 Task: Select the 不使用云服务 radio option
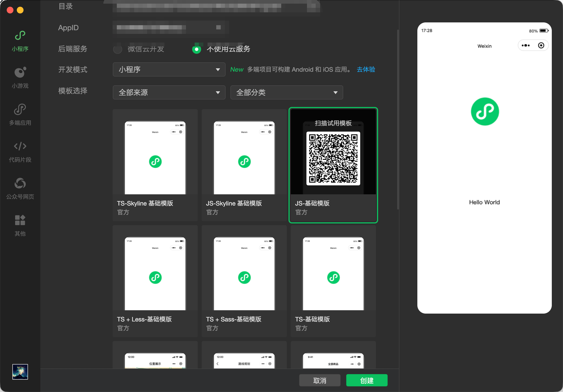click(x=197, y=49)
